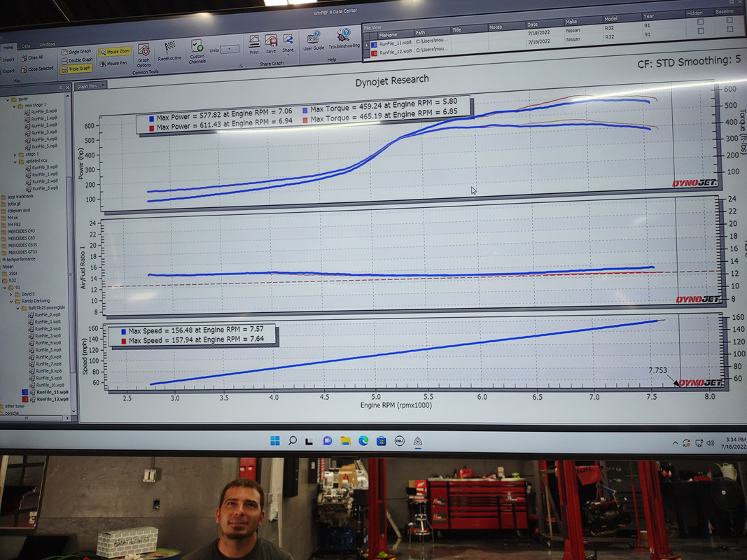
Task: Click the Model column header
Action: (621, 19)
